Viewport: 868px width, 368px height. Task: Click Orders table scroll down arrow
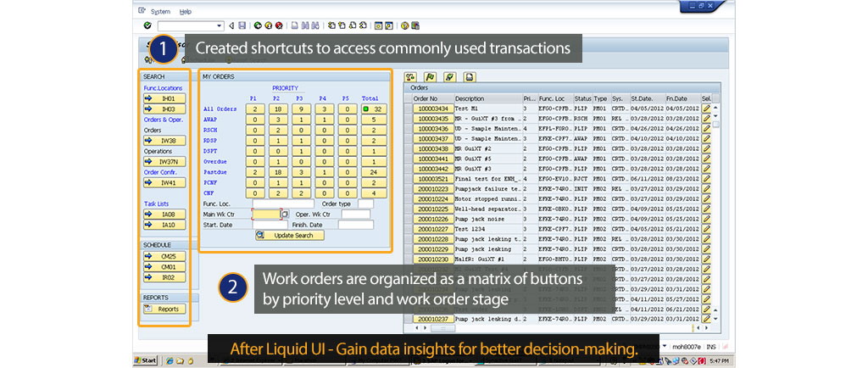tap(716, 320)
